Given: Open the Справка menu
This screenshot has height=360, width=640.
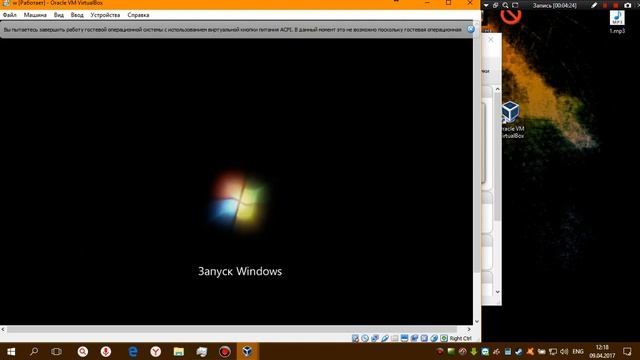Looking at the screenshot, I should [138, 15].
